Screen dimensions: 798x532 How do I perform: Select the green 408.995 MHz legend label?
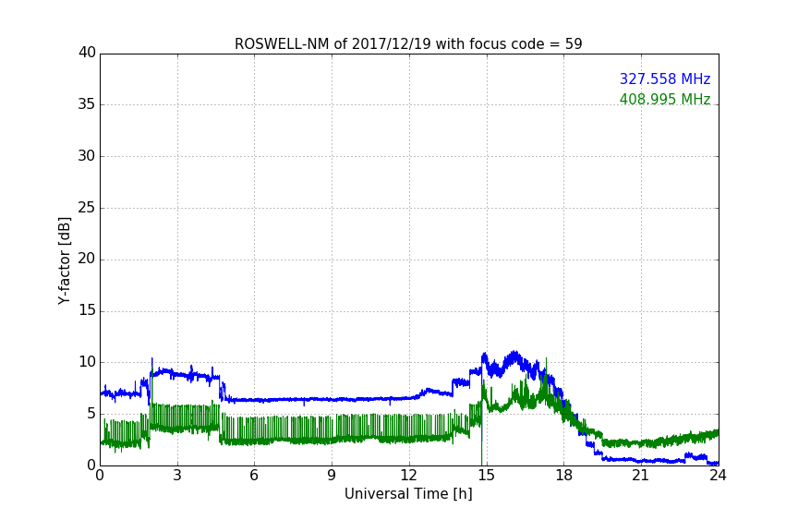[665, 99]
